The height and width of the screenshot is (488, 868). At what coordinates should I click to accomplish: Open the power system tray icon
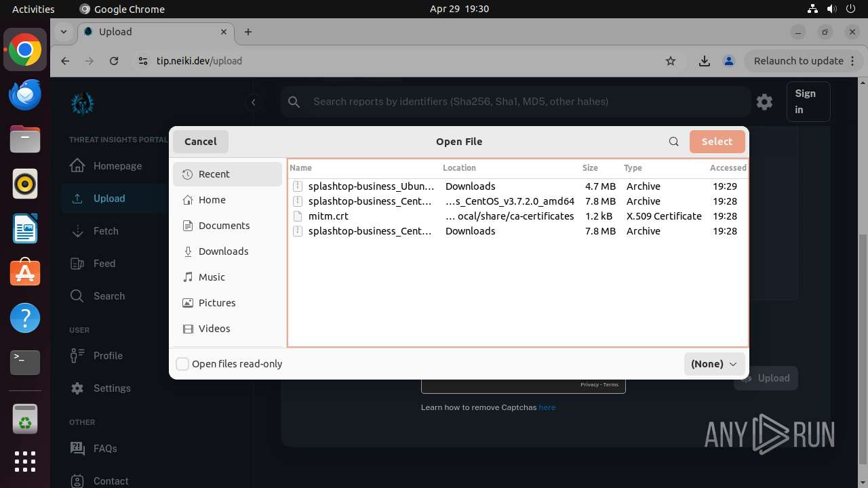point(850,9)
